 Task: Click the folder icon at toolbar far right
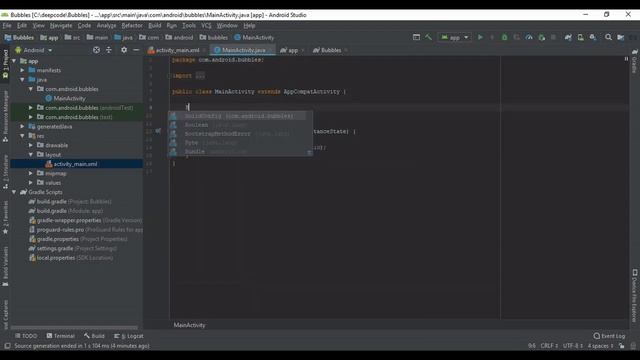pos(620,37)
